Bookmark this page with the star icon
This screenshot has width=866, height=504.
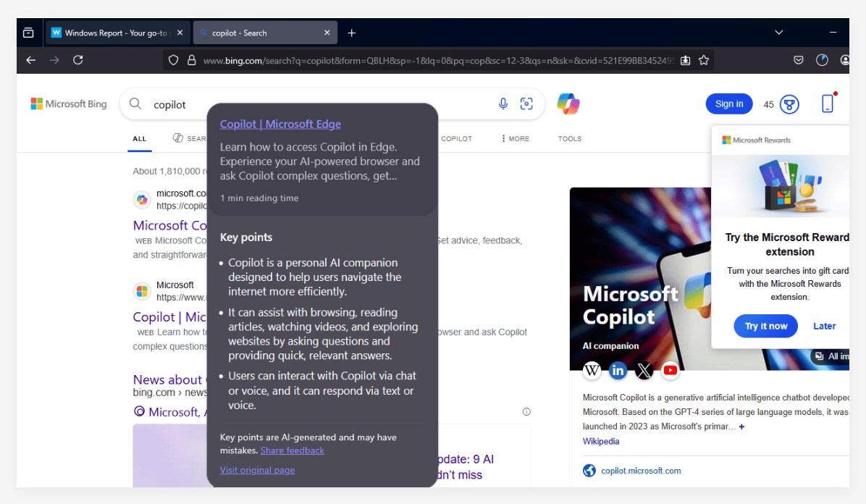pyautogui.click(x=703, y=62)
